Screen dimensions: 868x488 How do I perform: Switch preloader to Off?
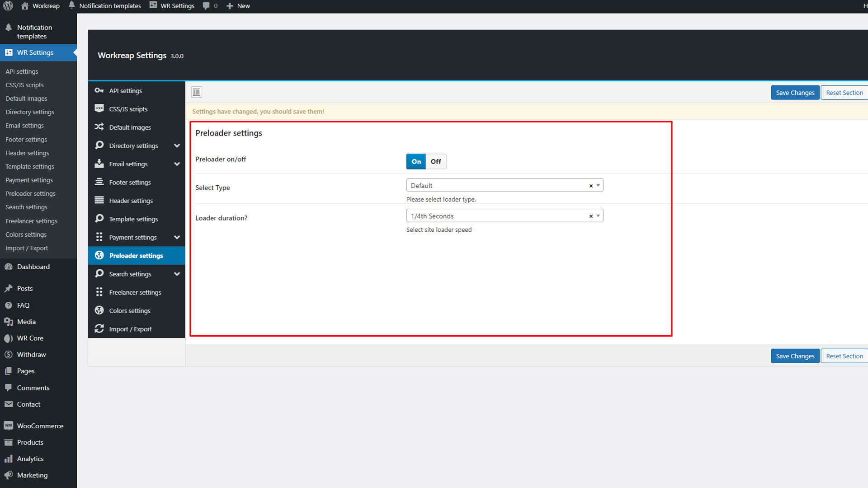point(435,162)
